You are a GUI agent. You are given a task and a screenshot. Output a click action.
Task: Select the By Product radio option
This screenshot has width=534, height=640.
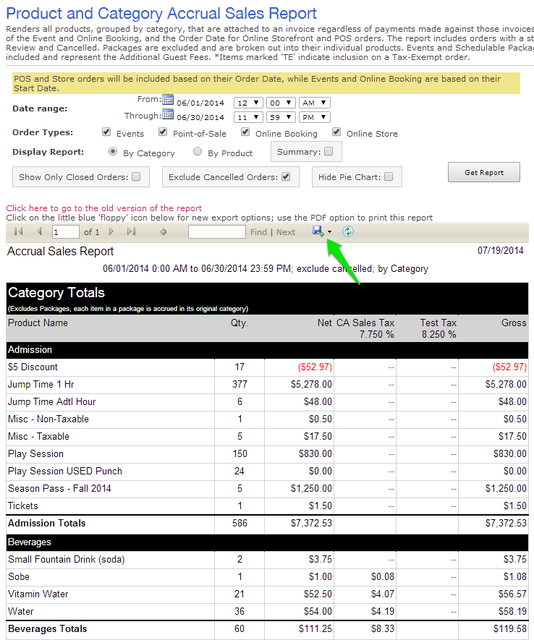pos(198,151)
